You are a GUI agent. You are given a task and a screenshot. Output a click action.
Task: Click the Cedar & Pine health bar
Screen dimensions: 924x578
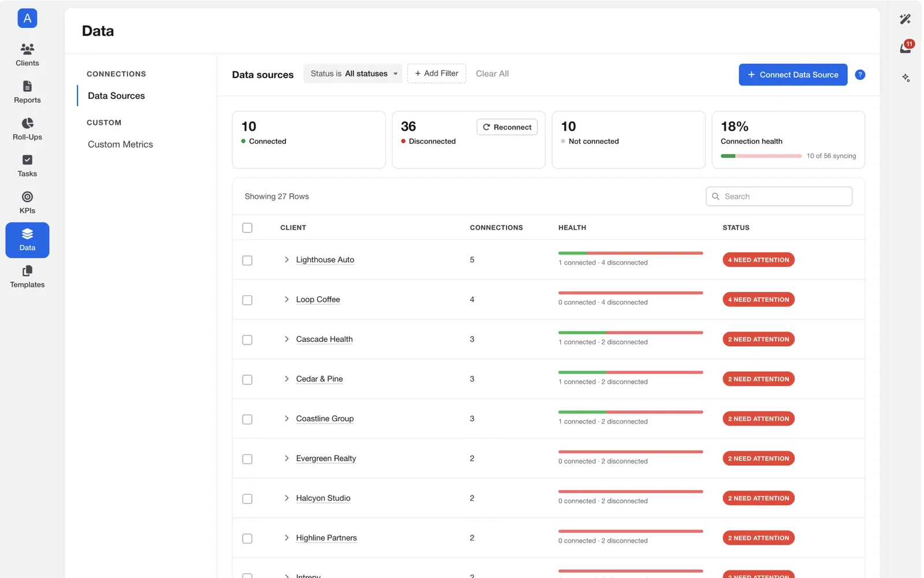point(631,372)
